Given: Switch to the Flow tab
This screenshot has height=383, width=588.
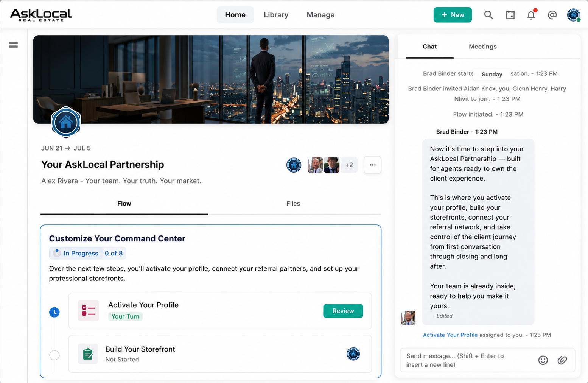Looking at the screenshot, I should [124, 204].
